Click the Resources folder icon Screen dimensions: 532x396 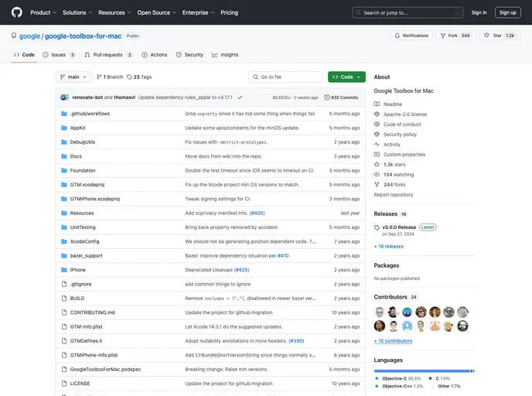tap(63, 213)
